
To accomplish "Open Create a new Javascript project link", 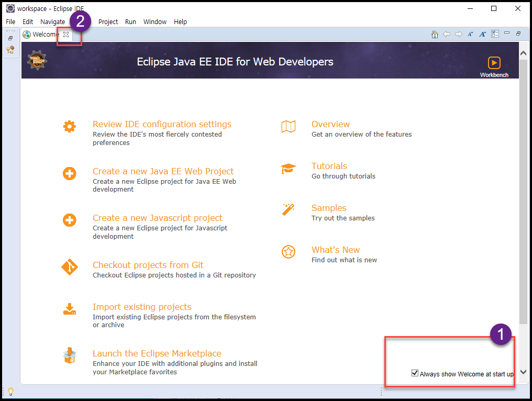I will tap(158, 218).
